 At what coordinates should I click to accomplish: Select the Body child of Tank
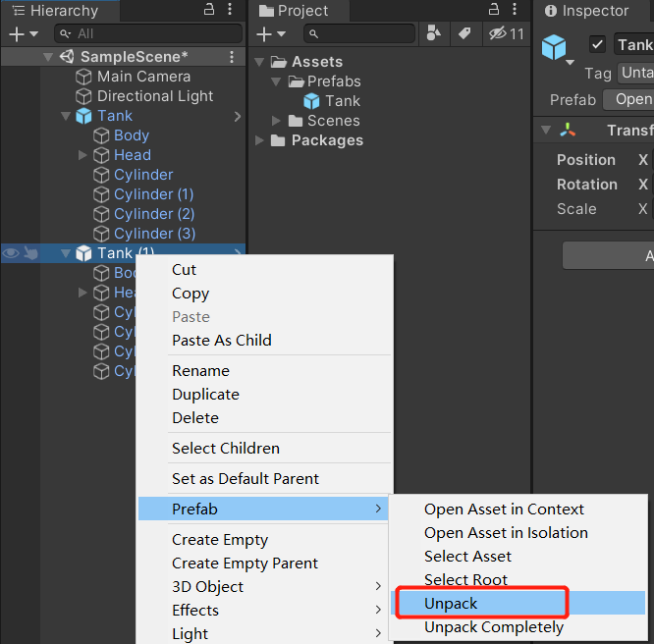point(132,135)
